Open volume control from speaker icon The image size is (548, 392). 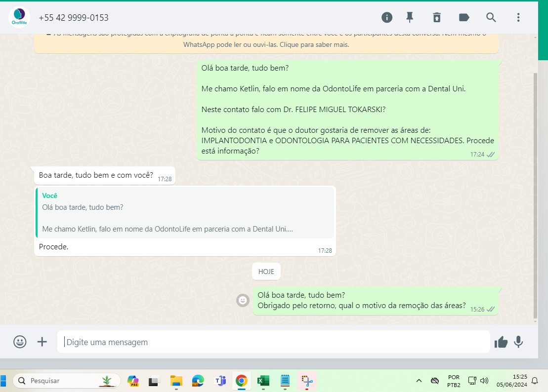click(x=484, y=381)
